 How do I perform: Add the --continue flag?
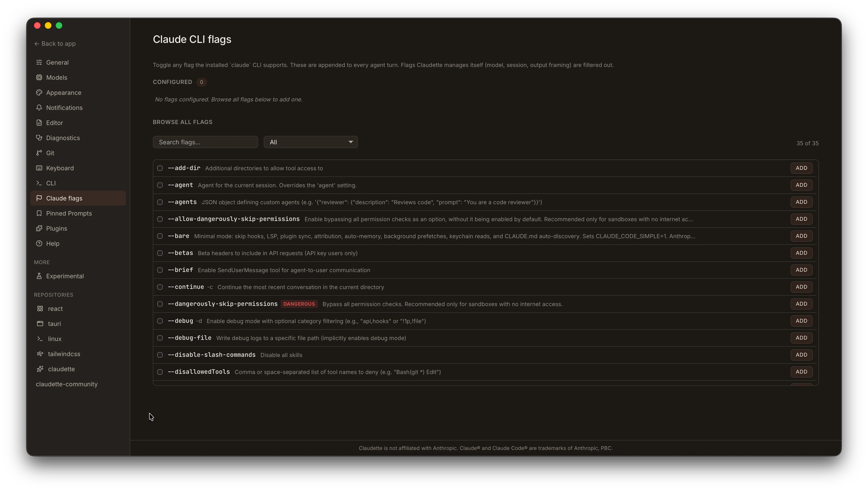(801, 287)
